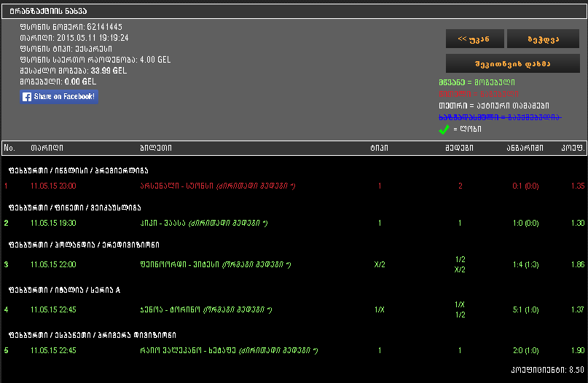The height and width of the screenshot is (383, 588).
Task: Open the ფეინოორდი - ვიტესი match row
Action: point(294,264)
